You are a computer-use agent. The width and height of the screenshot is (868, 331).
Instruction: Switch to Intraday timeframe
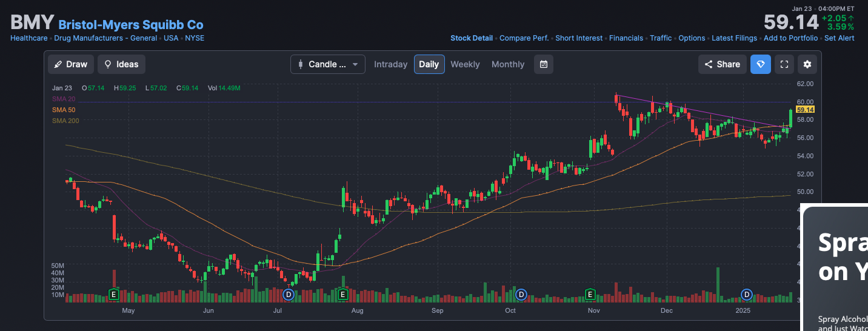pyautogui.click(x=390, y=64)
